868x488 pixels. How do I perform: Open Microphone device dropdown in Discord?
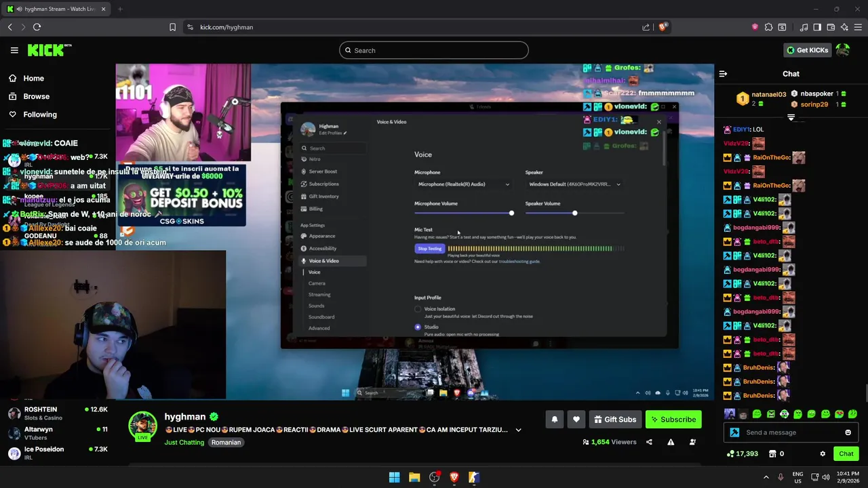463,184
